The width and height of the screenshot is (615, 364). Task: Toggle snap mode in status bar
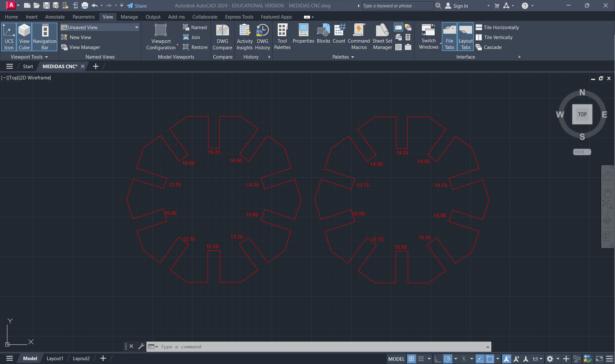point(421,359)
